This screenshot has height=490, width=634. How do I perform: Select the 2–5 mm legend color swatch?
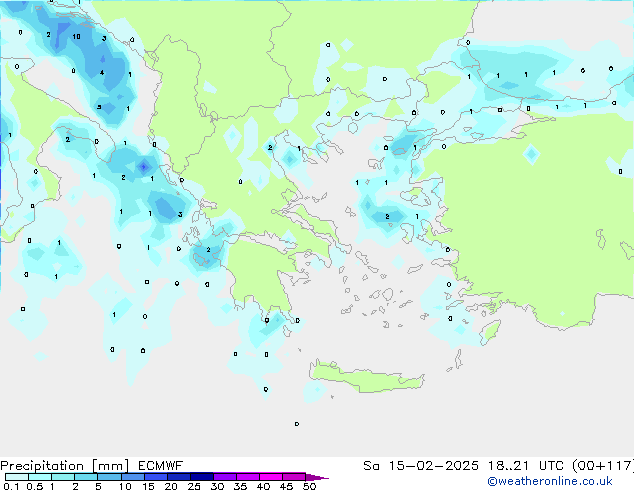86,477
